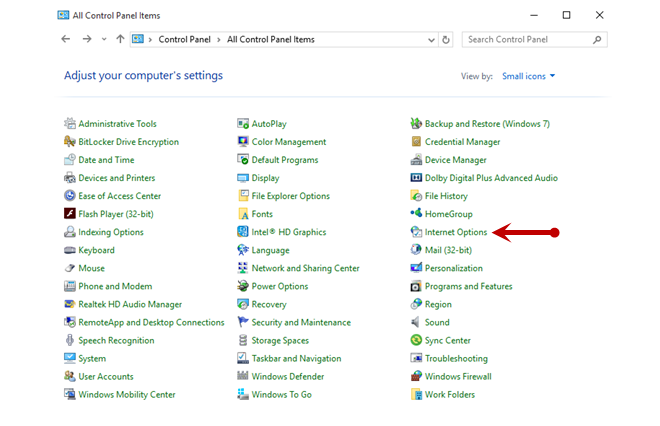The width and height of the screenshot is (660, 426).
Task: Go up one level with Up arrow
Action: [120, 39]
